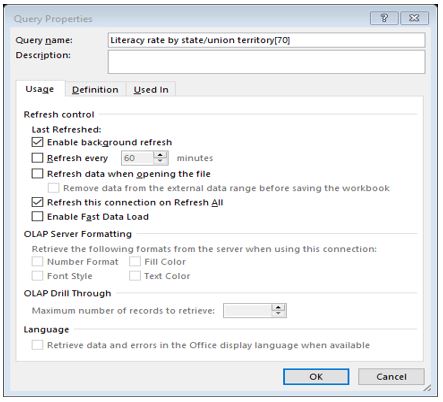The image size is (443, 402).
Task: Click the Cancel button
Action: pyautogui.click(x=391, y=377)
